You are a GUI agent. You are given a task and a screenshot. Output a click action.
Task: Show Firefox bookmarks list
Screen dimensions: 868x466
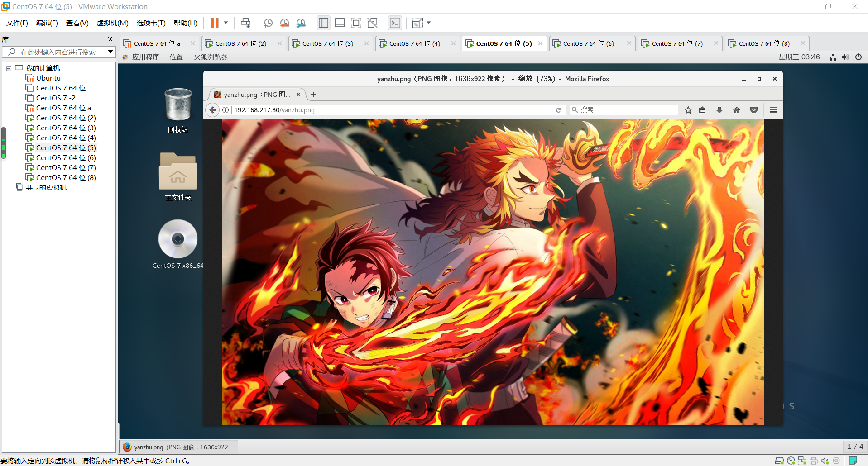702,110
